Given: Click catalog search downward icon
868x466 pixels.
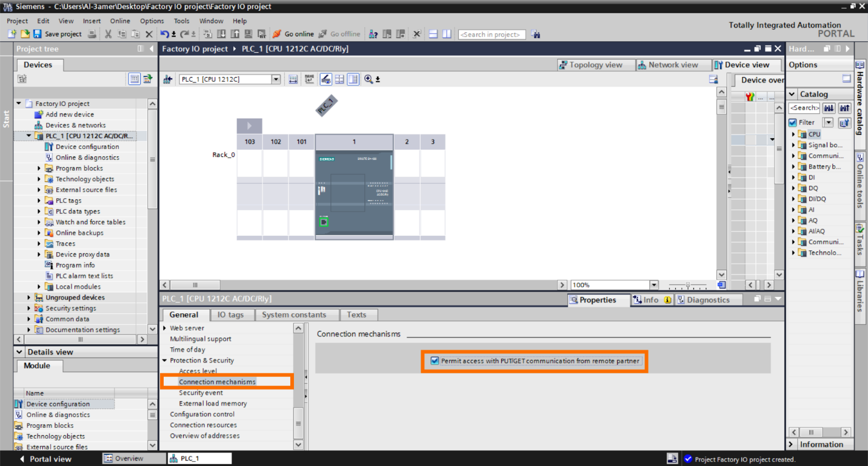Looking at the screenshot, I should pos(829,108).
